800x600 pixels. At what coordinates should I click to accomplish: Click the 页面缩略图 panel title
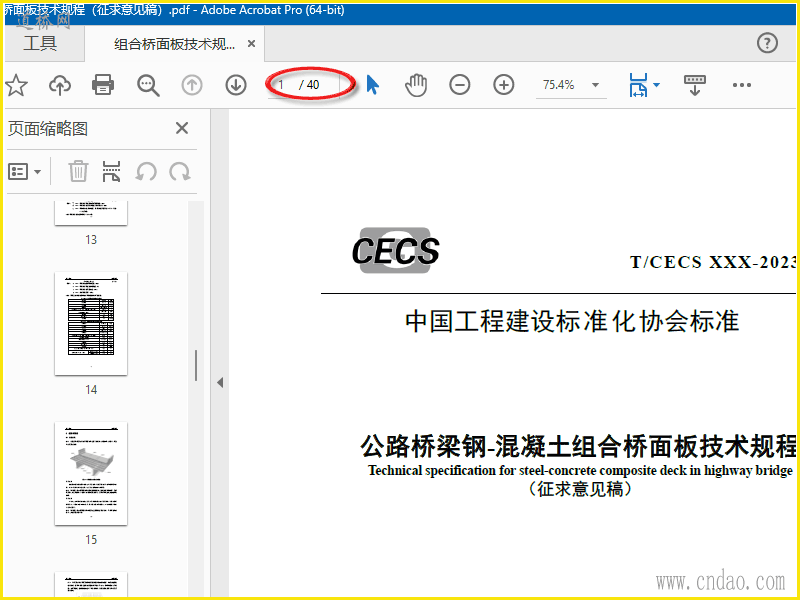(x=47, y=129)
